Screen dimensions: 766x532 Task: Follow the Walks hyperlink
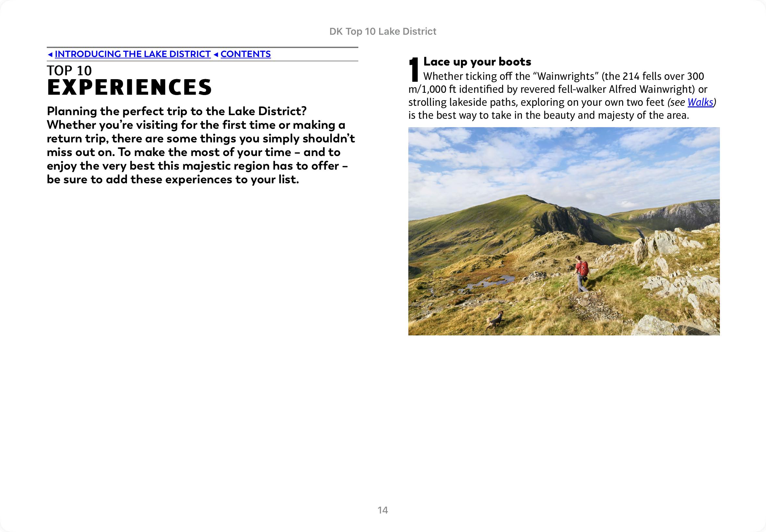click(700, 102)
